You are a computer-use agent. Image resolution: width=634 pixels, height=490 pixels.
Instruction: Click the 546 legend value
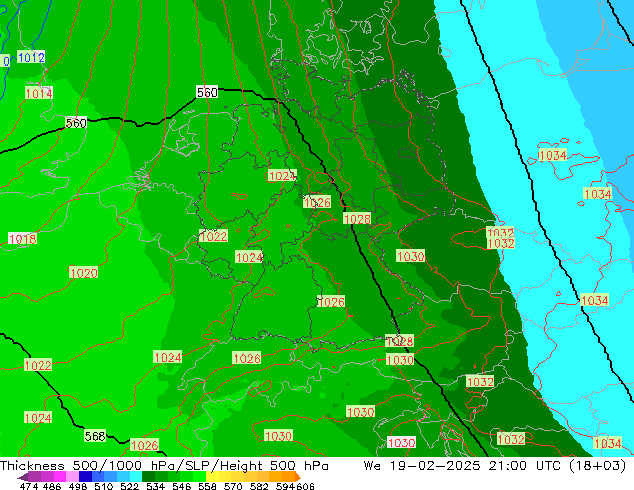click(x=181, y=486)
